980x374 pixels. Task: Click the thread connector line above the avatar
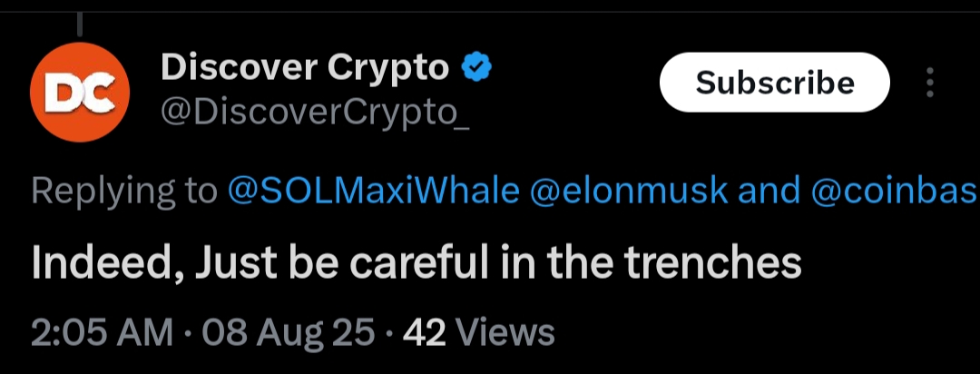click(80, 23)
